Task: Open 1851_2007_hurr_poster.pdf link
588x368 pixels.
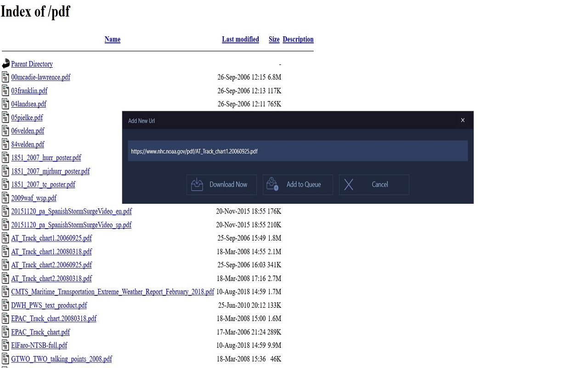Action: pyautogui.click(x=46, y=158)
